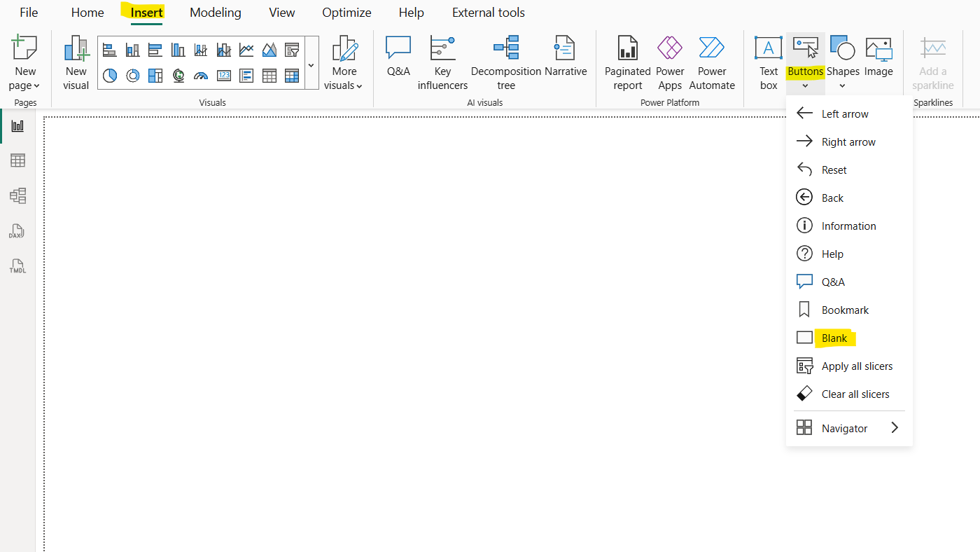Switch to the Modeling ribbon tab
The height and width of the screenshot is (552, 980).
(x=215, y=12)
